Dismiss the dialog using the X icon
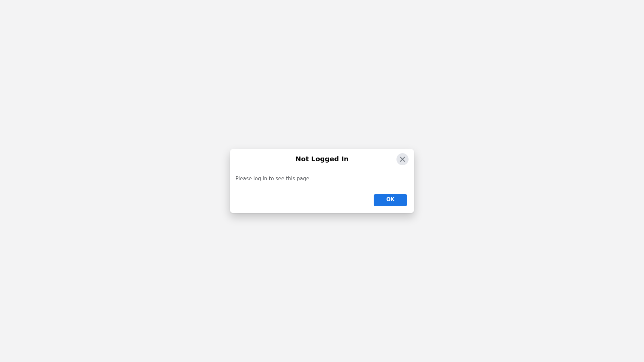Image resolution: width=644 pixels, height=362 pixels. [x=402, y=159]
